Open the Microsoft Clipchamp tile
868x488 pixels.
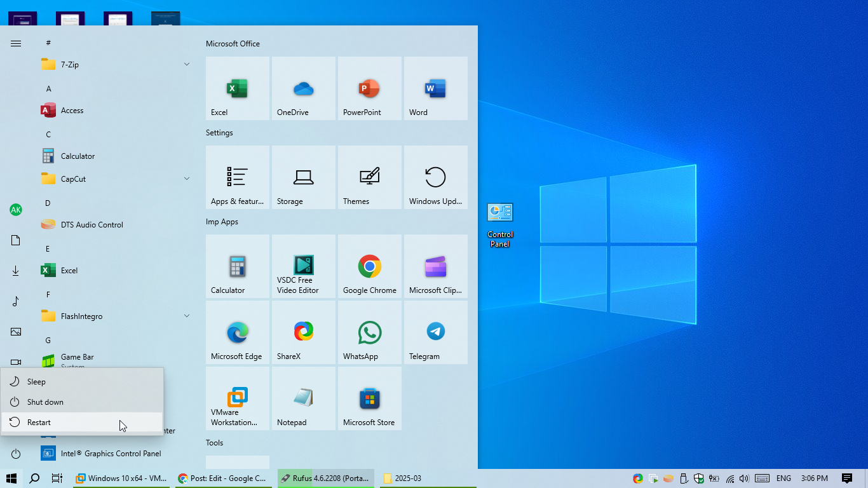coord(436,266)
